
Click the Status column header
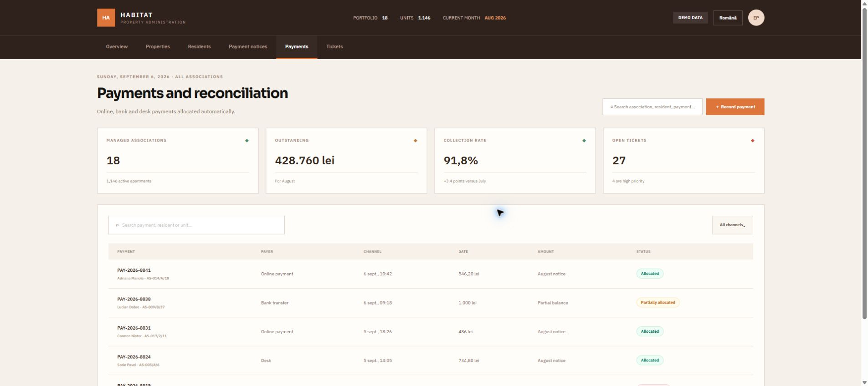coord(643,251)
